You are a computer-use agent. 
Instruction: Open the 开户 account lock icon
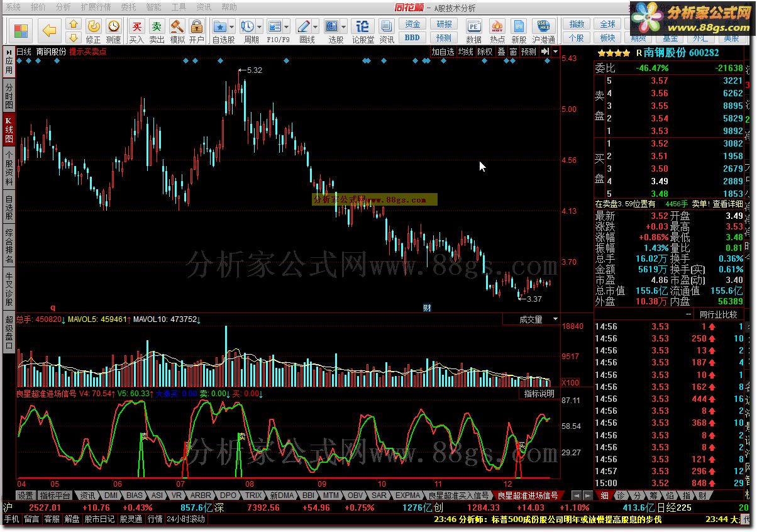pyautogui.click(x=197, y=31)
